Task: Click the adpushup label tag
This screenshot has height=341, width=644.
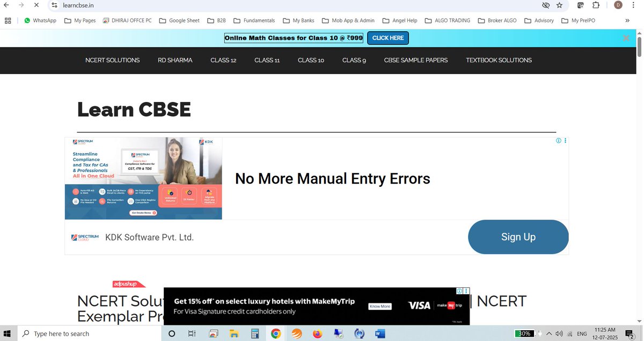Action: 129,284
